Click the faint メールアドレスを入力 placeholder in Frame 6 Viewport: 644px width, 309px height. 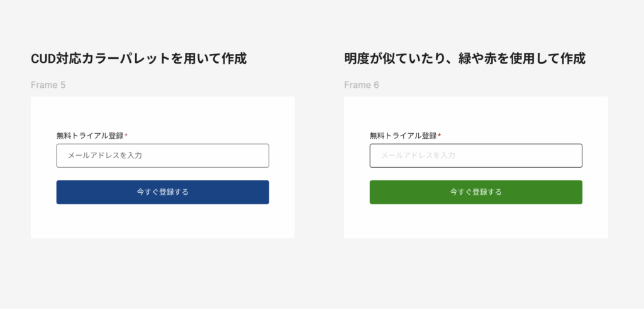click(418, 156)
